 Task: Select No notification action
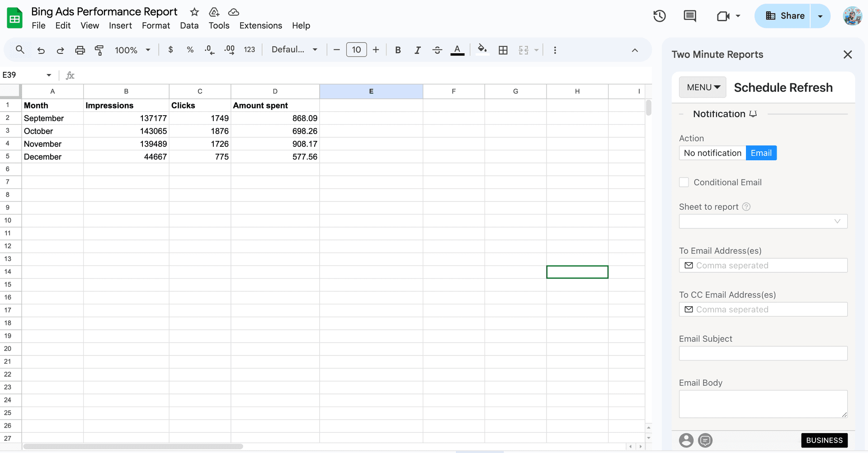[712, 153]
